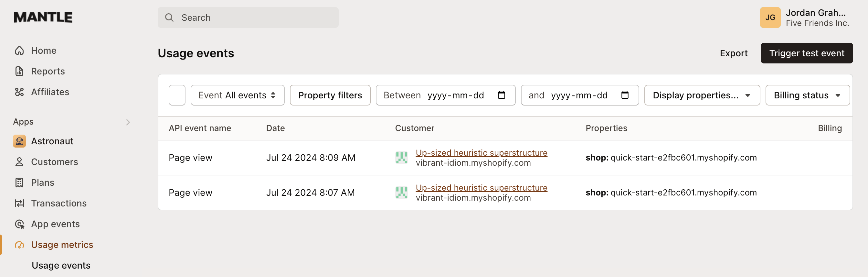This screenshot has height=277, width=868.
Task: Select the Usage metrics gauge icon
Action: point(19,245)
